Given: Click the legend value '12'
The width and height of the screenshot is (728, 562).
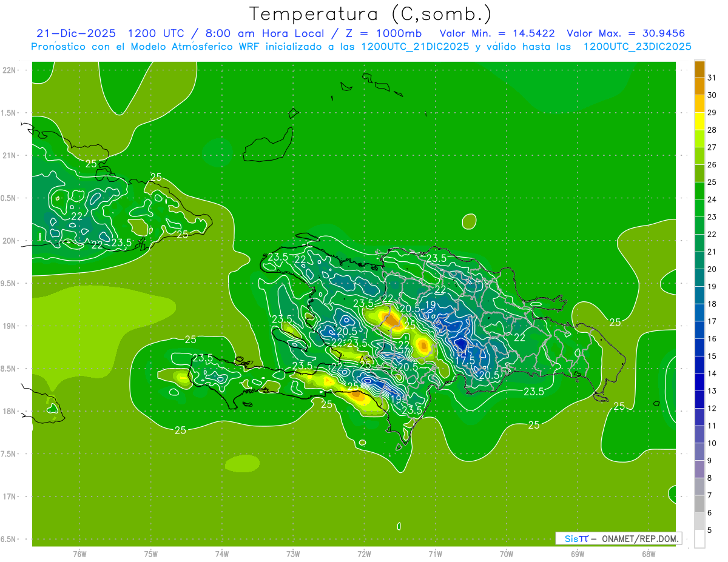Looking at the screenshot, I should [712, 409].
